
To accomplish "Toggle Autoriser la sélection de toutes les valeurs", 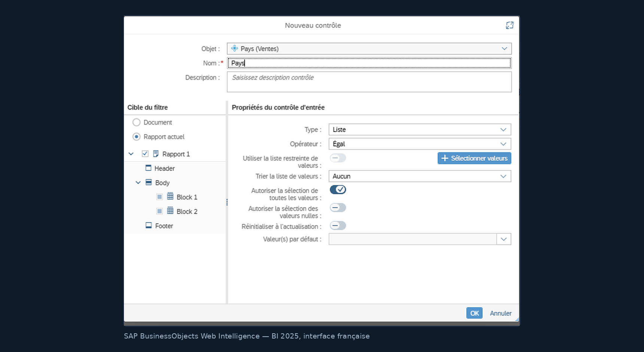I will (x=338, y=190).
